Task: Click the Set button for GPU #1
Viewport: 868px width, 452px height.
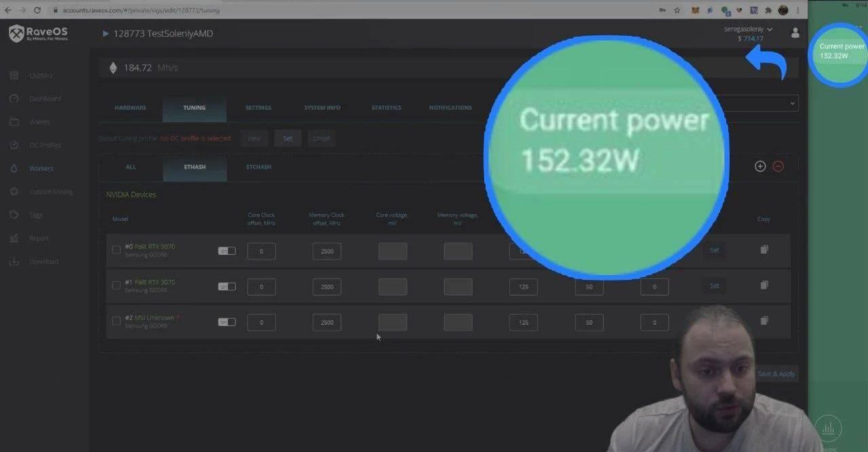Action: click(714, 286)
